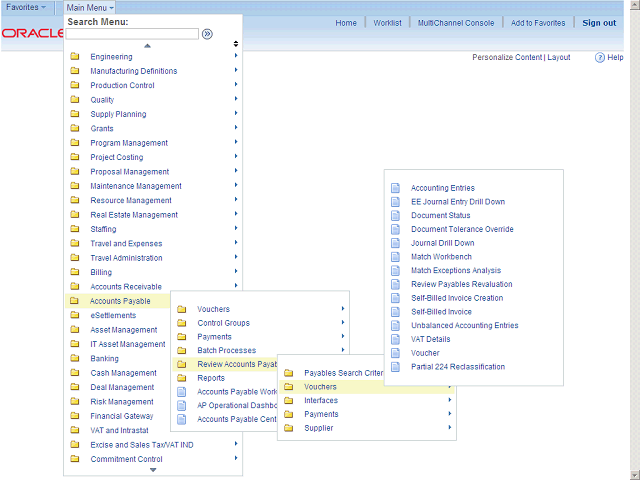Click the Sign out link
The height and width of the screenshot is (480, 640).
[x=599, y=23]
